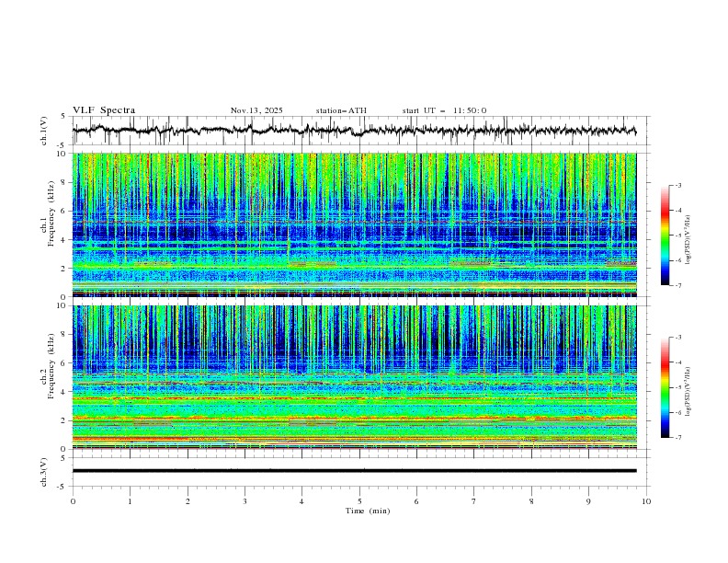The height and width of the screenshot is (563, 728).
Task: Click the 'Time (min)' axis label
Action: tap(368, 511)
